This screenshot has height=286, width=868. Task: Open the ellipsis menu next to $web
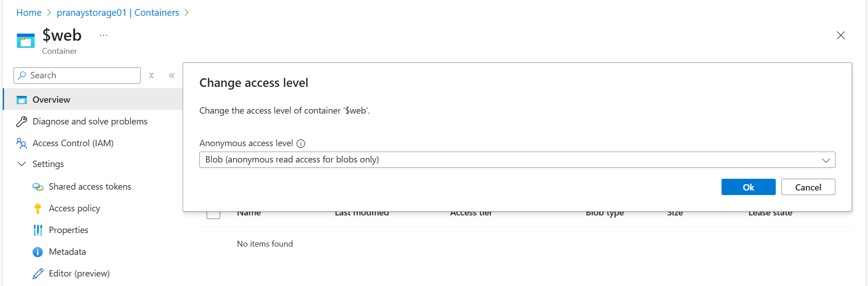(103, 35)
